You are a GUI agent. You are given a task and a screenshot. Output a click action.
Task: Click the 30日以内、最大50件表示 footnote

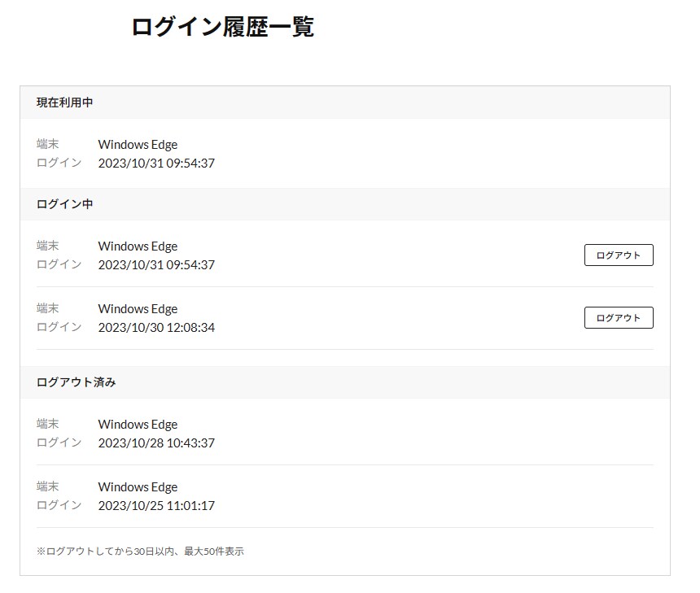pos(140,552)
